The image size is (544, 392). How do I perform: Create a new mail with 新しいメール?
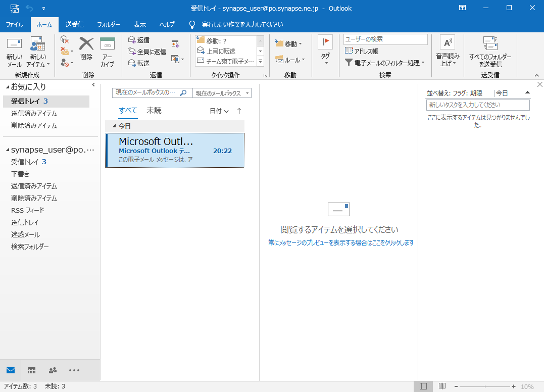pos(14,53)
